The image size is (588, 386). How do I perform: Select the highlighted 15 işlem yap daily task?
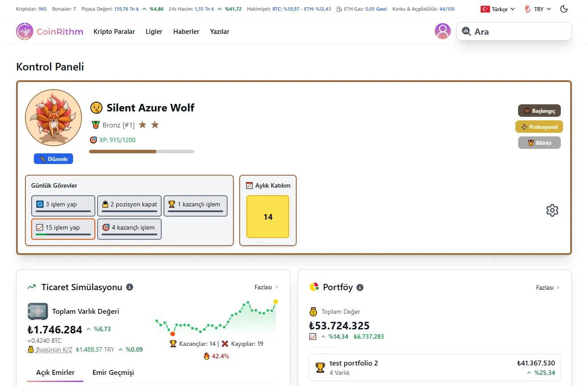63,229
